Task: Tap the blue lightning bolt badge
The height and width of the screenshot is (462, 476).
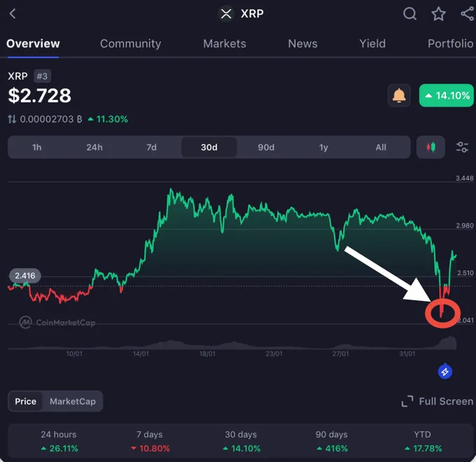Action: (x=445, y=371)
